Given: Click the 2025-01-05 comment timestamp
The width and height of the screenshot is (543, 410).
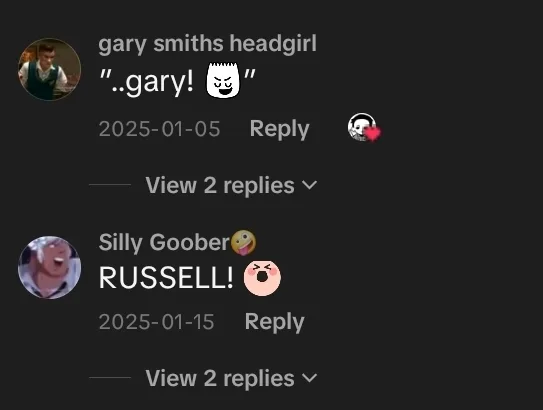Looking at the screenshot, I should [159, 129].
